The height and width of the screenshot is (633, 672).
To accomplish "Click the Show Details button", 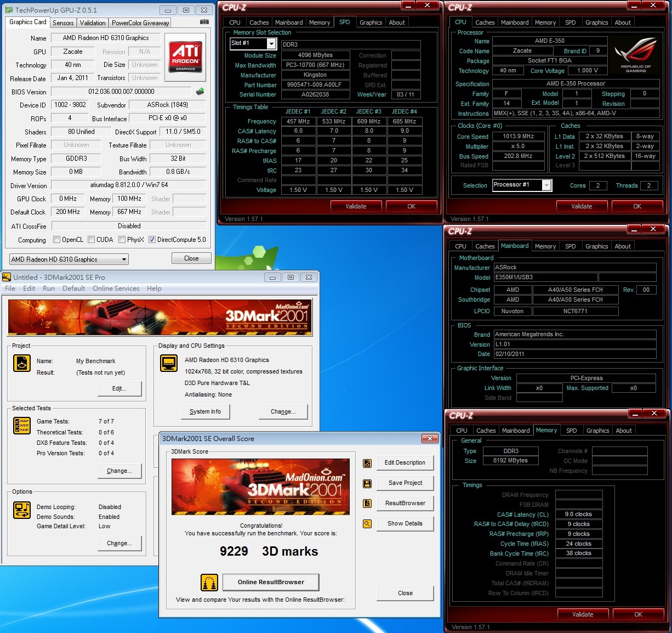I will point(405,523).
